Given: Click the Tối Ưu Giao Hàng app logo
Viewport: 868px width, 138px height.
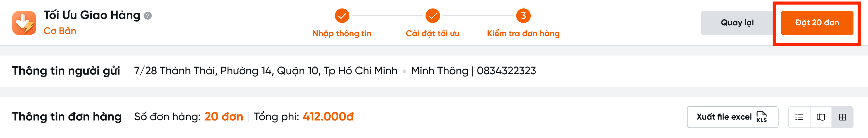Looking at the screenshot, I should tap(24, 23).
